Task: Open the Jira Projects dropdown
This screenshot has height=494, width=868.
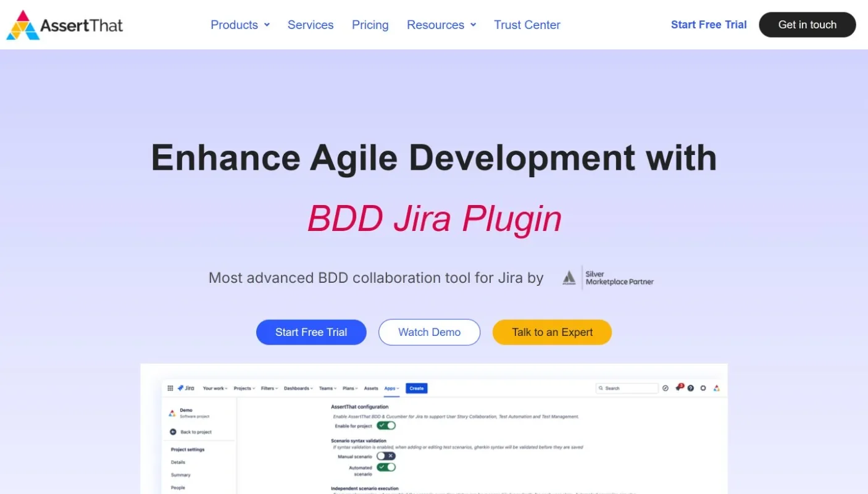Action: pos(244,388)
